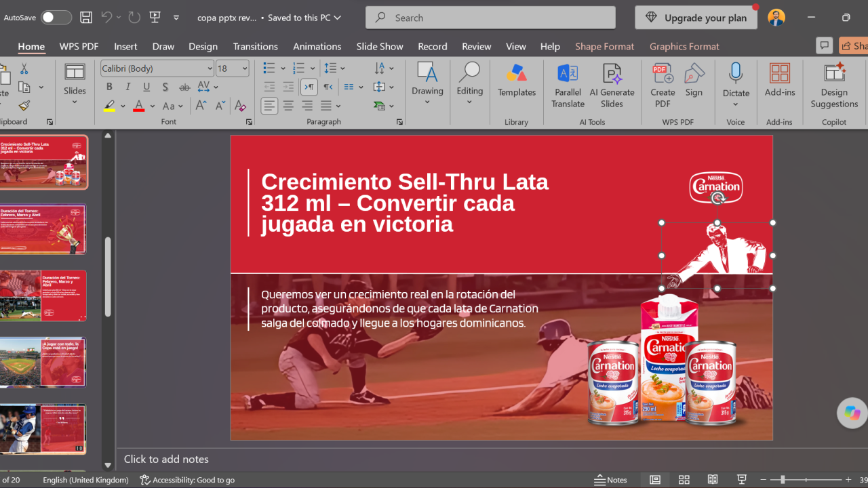
Task: Toggle Strikethrough formatting
Action: [184, 87]
